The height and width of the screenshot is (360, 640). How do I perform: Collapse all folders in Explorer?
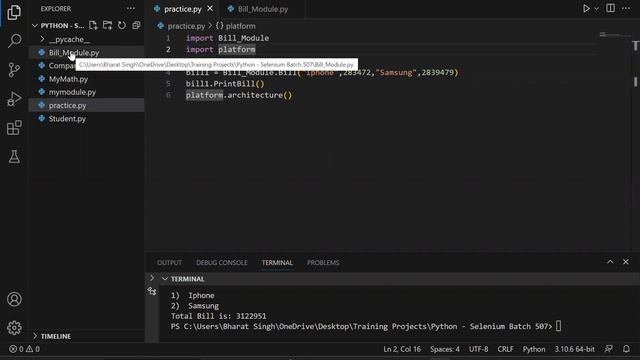[x=136, y=25]
